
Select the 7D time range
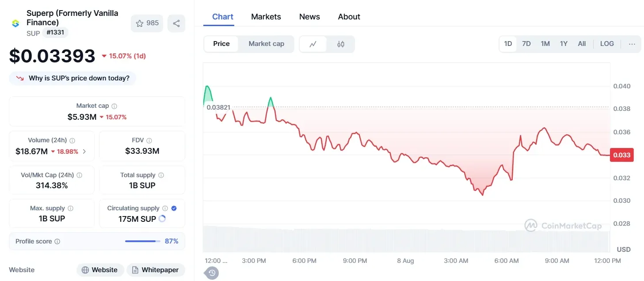tap(526, 44)
